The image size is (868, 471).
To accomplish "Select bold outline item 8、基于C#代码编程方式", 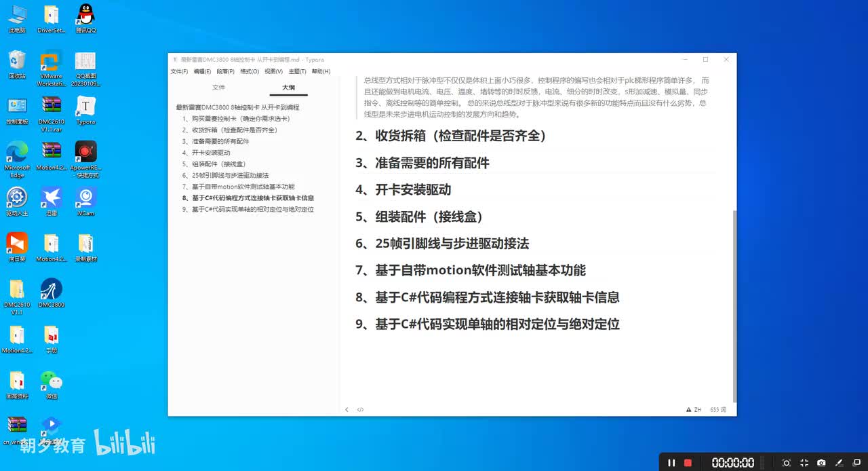I will [248, 198].
